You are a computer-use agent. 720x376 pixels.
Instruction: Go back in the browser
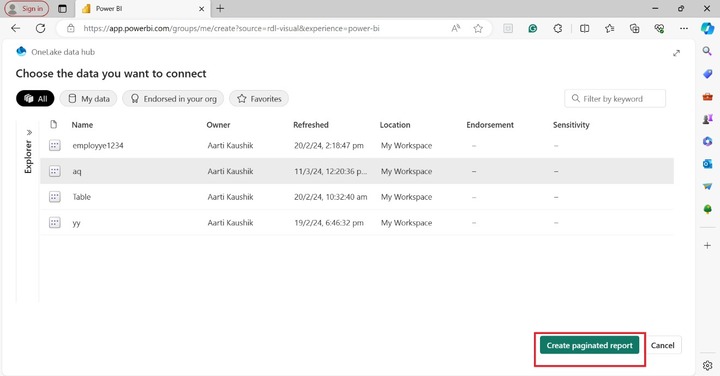[x=16, y=28]
